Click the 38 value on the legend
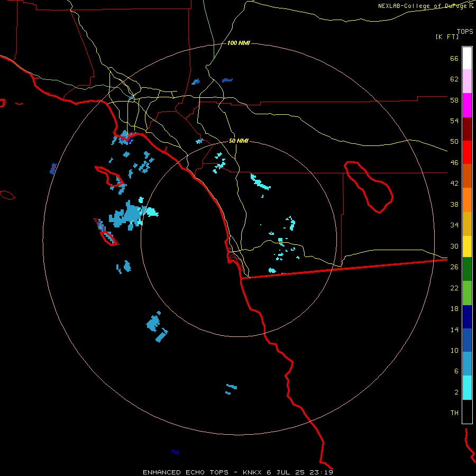The height and width of the screenshot is (476, 476). 454,204
